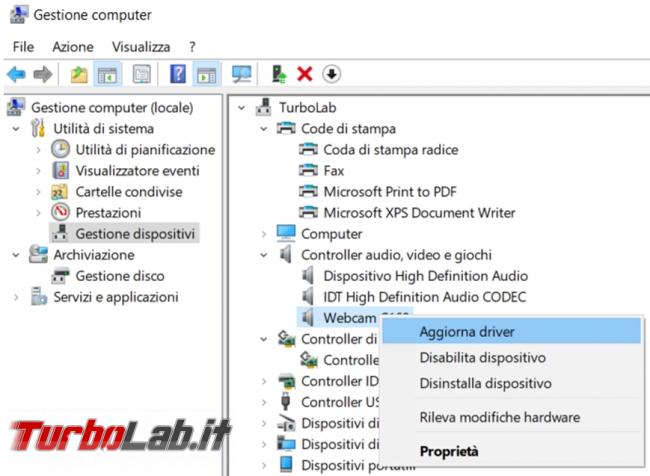Click the TurboLab computer root icon
650x476 pixels.
click(264, 107)
